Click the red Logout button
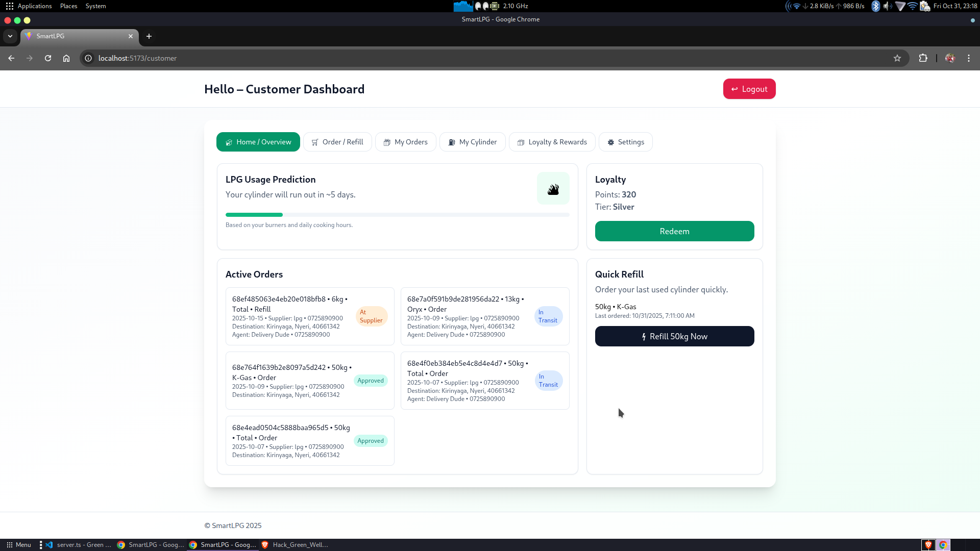Image resolution: width=980 pixels, height=551 pixels. coord(749,89)
